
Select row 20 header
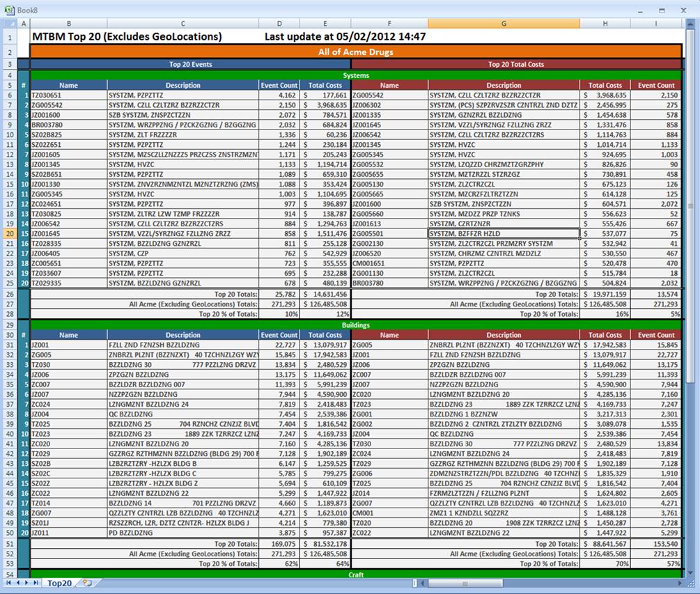(x=10, y=233)
